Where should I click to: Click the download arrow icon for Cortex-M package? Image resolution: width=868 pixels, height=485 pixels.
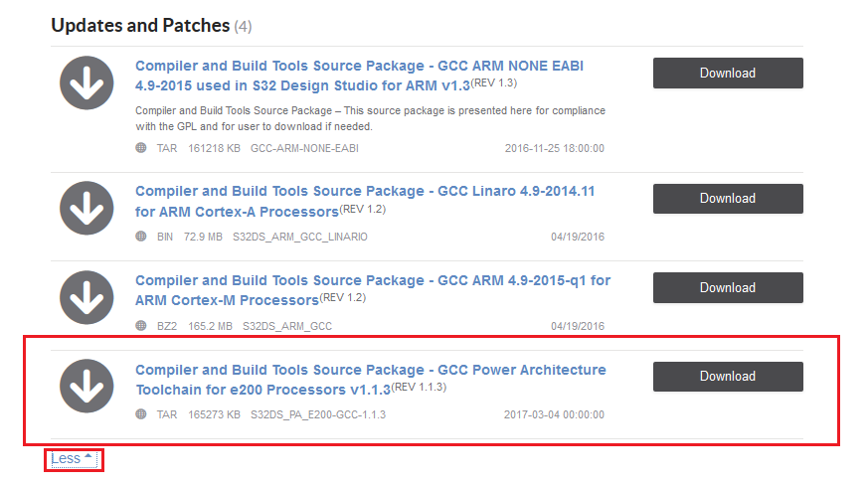[x=87, y=297]
